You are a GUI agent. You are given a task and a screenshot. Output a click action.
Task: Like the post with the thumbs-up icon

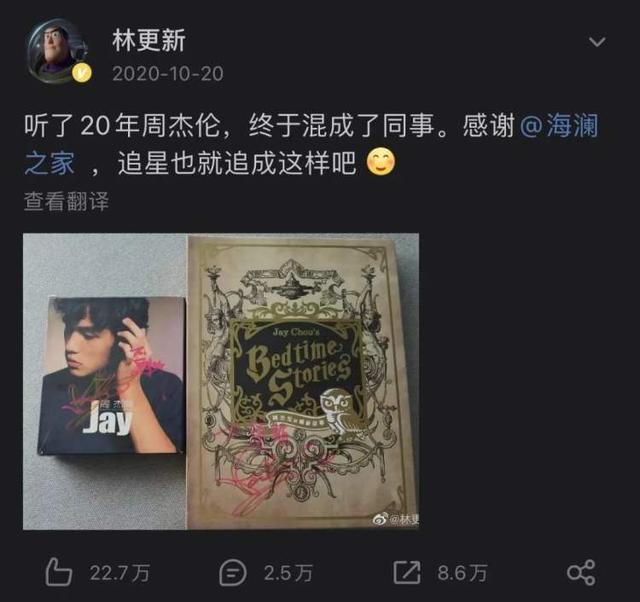point(58,572)
